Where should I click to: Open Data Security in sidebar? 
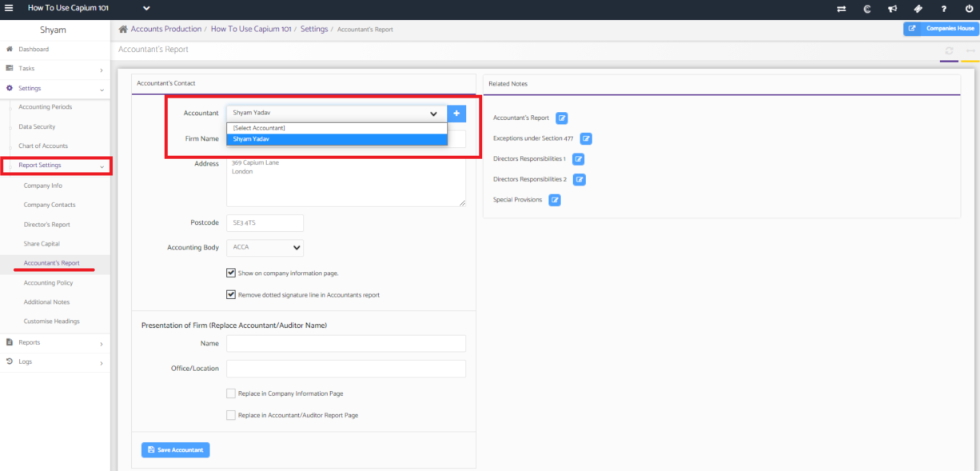click(37, 126)
